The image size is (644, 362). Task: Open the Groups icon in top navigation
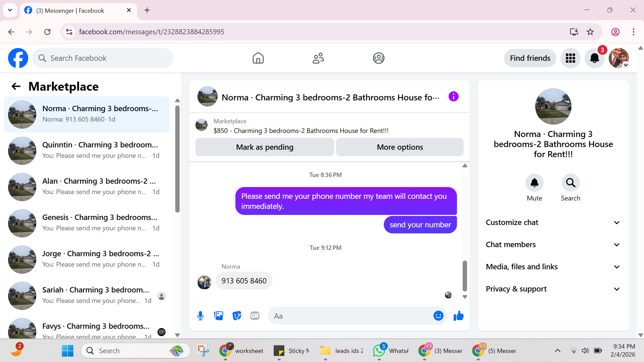[x=378, y=58]
